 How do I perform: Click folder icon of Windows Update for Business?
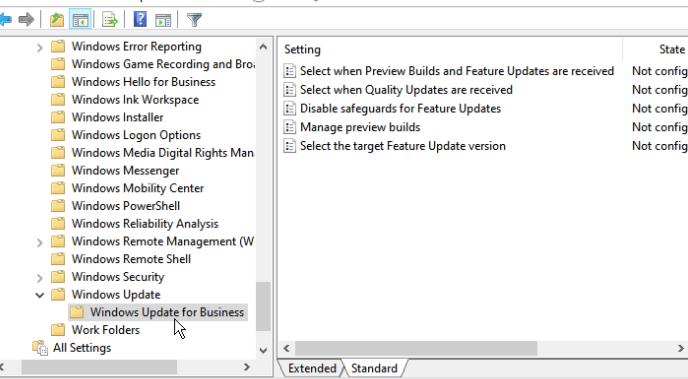point(77,312)
